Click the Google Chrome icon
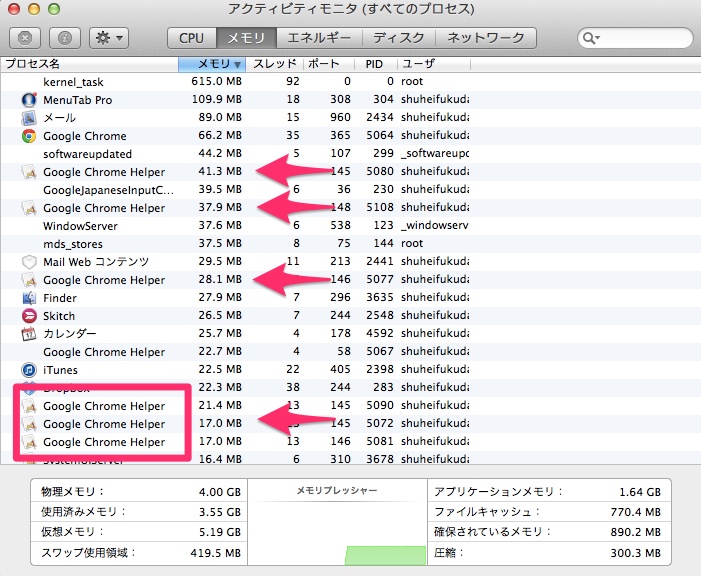The height and width of the screenshot is (576, 701). (29, 136)
